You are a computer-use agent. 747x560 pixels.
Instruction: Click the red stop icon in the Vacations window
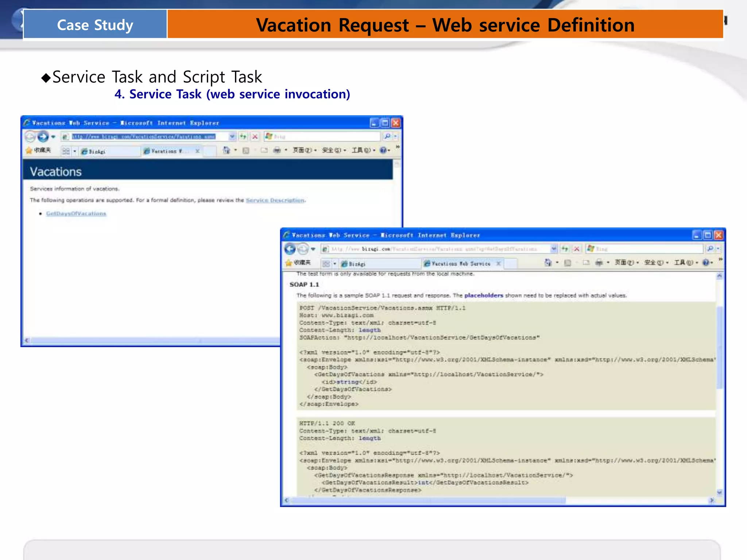[x=255, y=137]
